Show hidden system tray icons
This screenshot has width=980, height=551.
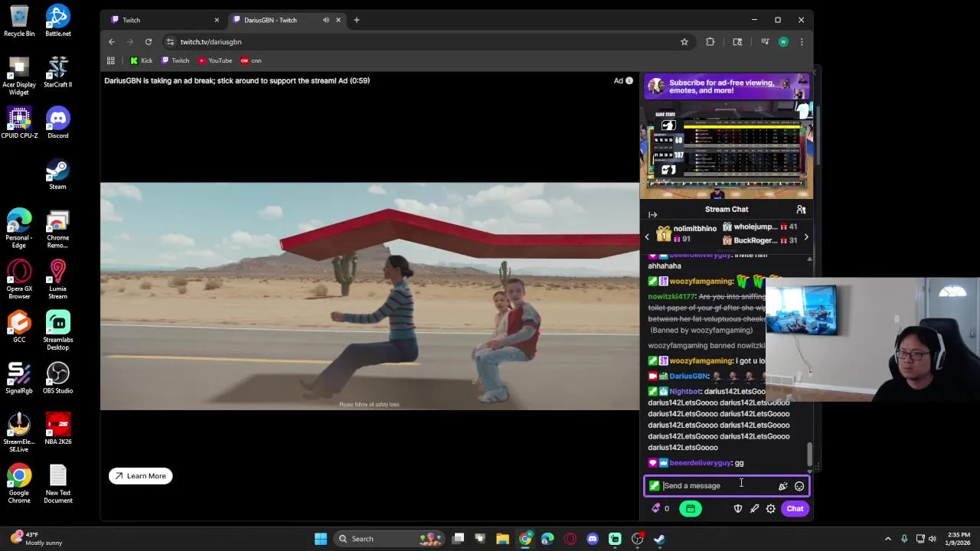(888, 539)
